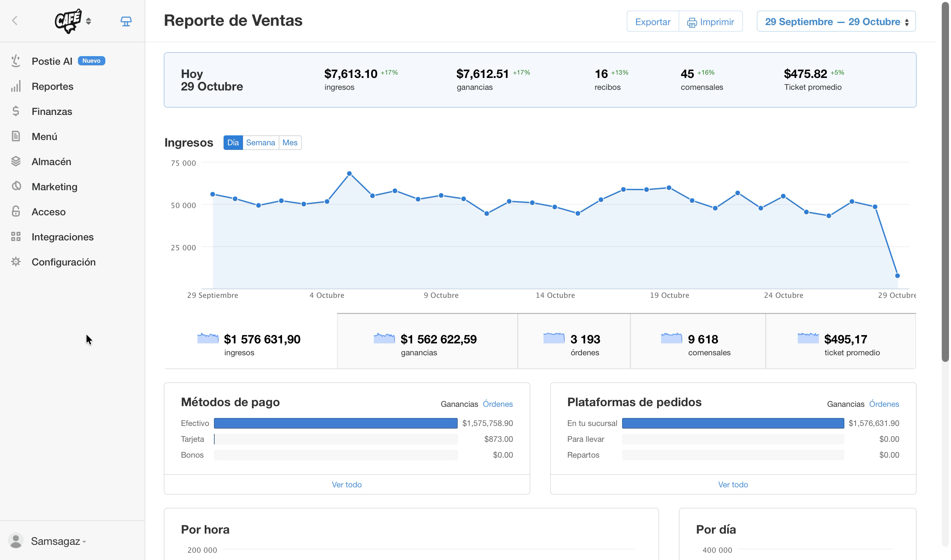Screen dimensions: 951x560
Task: Click the En tu sucursal bar
Action: (734, 424)
